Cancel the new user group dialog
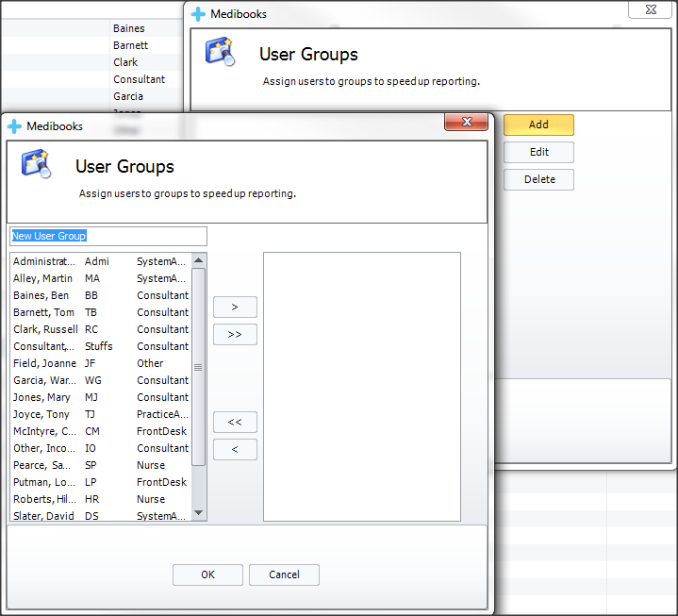The image size is (678, 616). [284, 574]
